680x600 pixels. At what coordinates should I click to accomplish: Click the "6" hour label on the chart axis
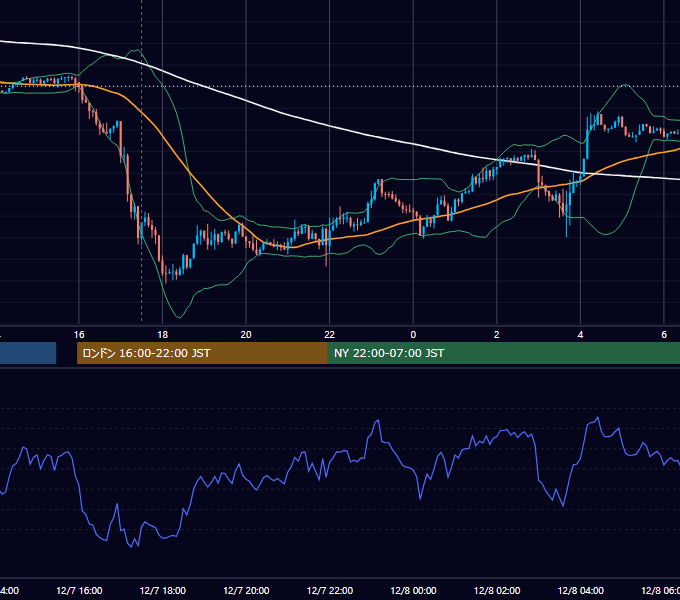click(x=664, y=335)
